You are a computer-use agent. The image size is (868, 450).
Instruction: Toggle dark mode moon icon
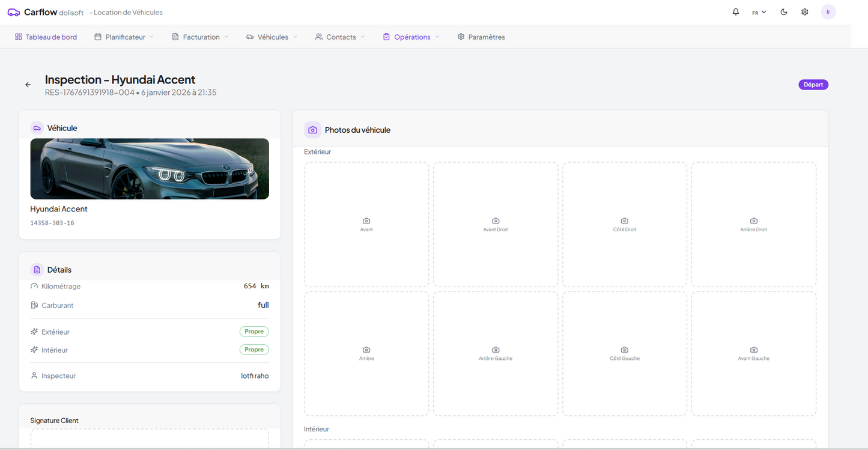784,12
